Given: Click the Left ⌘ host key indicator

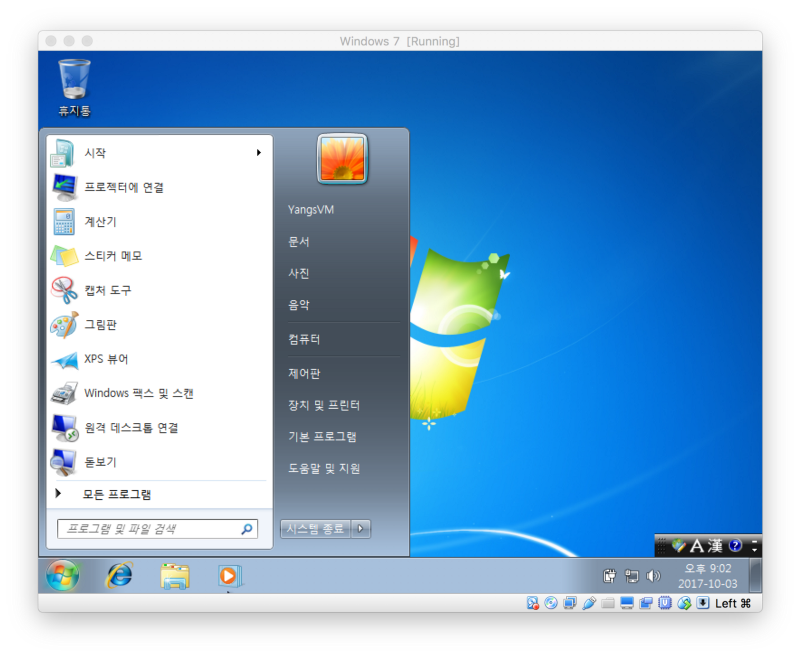Looking at the screenshot, I should [733, 603].
